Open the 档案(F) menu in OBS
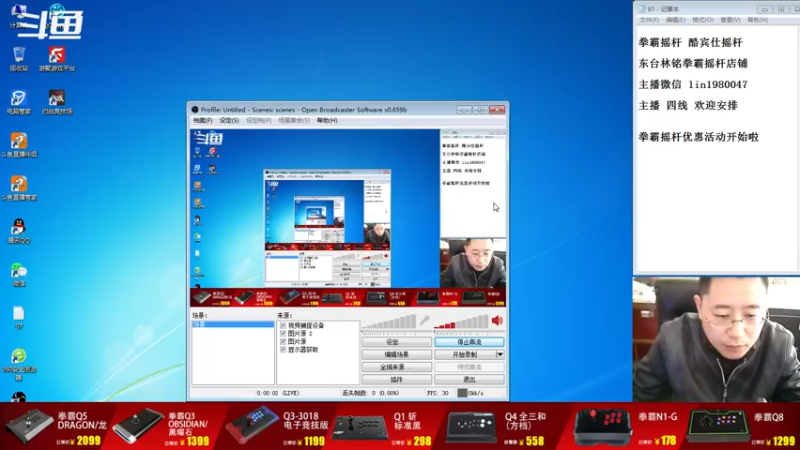Image resolution: width=800 pixels, height=450 pixels. [203, 121]
